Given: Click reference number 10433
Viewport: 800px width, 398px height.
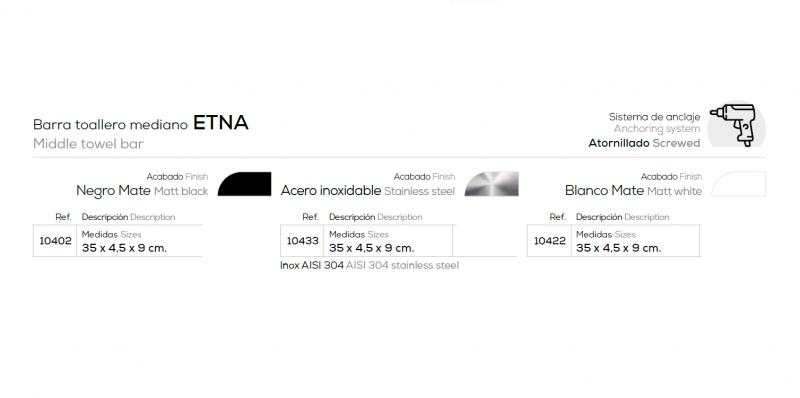Looking at the screenshot, I should (303, 241).
